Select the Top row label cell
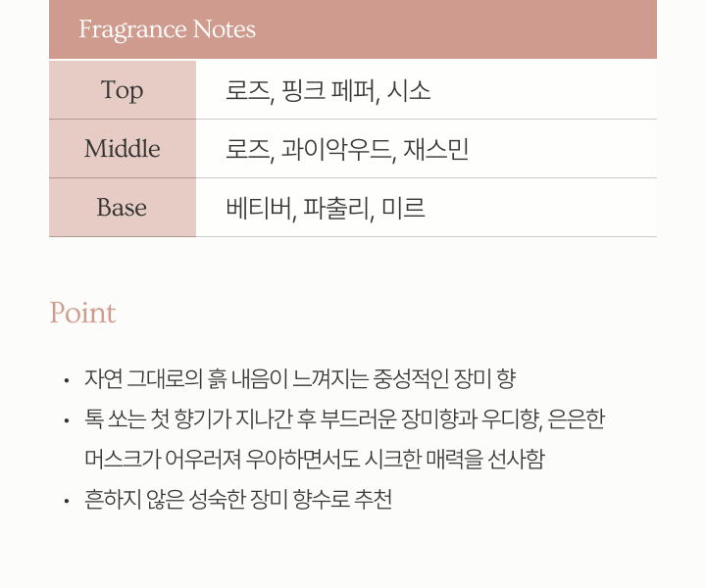706x588 pixels. 123,90
